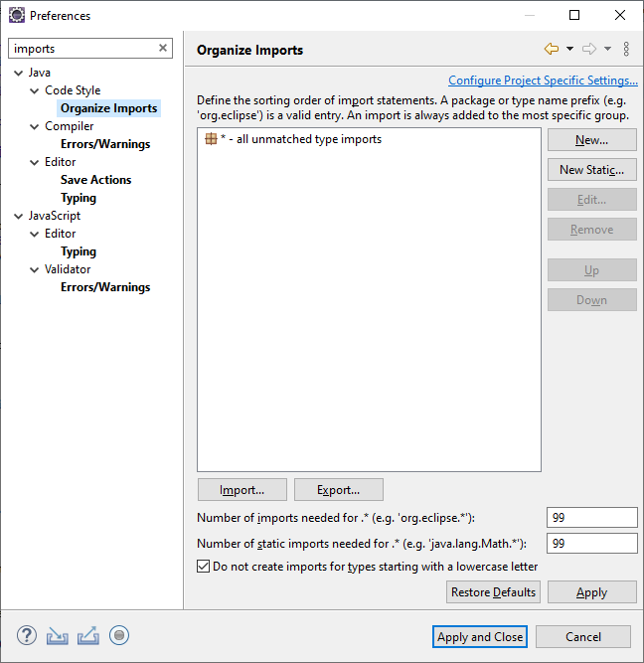Open forward history dropdown arrow
The width and height of the screenshot is (644, 663).
point(607,49)
